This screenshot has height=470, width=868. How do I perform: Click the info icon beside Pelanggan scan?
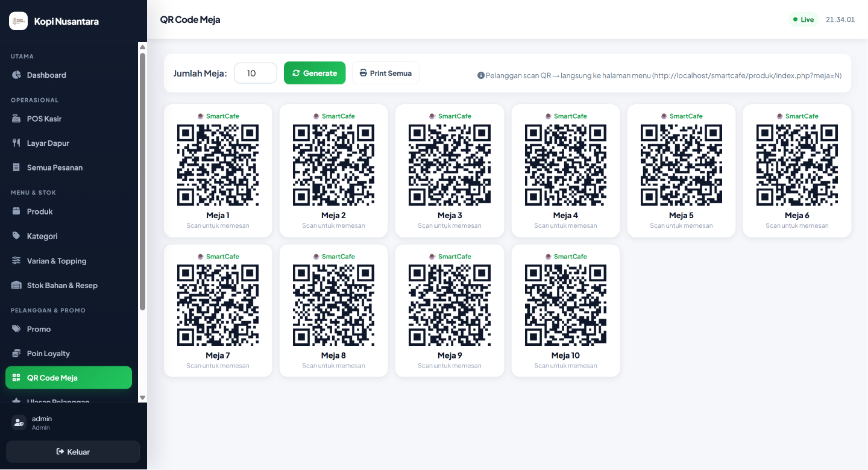[481, 75]
